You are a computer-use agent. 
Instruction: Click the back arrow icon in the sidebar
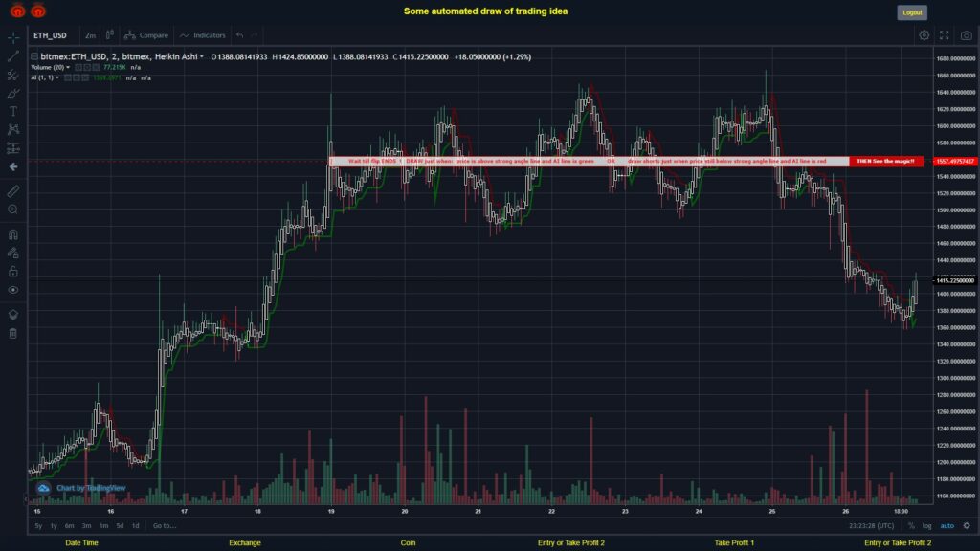13,166
